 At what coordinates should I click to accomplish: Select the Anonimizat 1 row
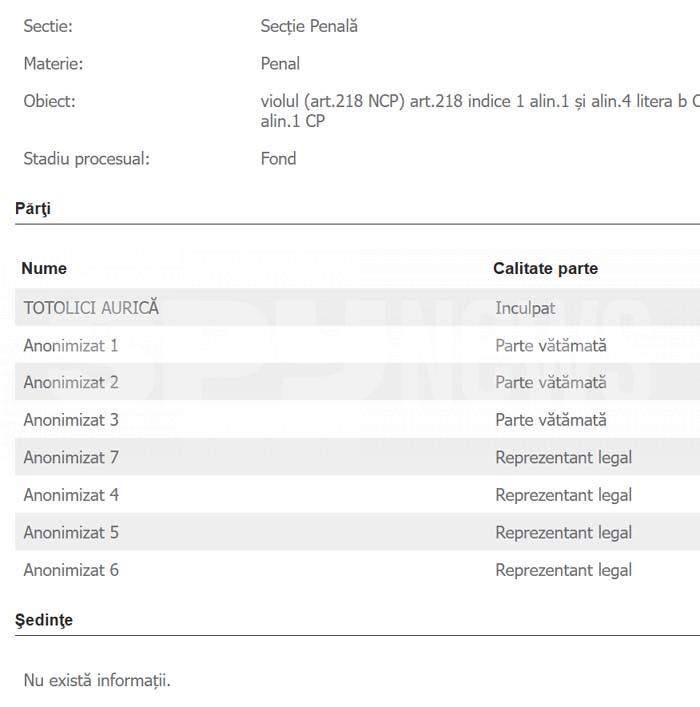pos(357,345)
